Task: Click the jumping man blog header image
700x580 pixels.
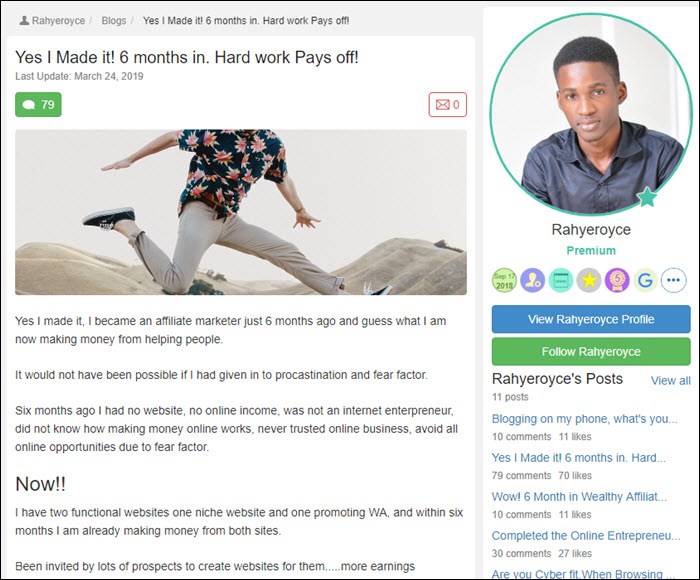Action: [241, 212]
